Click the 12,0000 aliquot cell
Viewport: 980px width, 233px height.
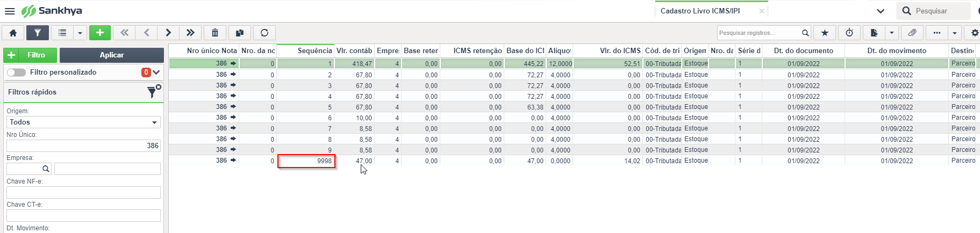[x=560, y=64]
